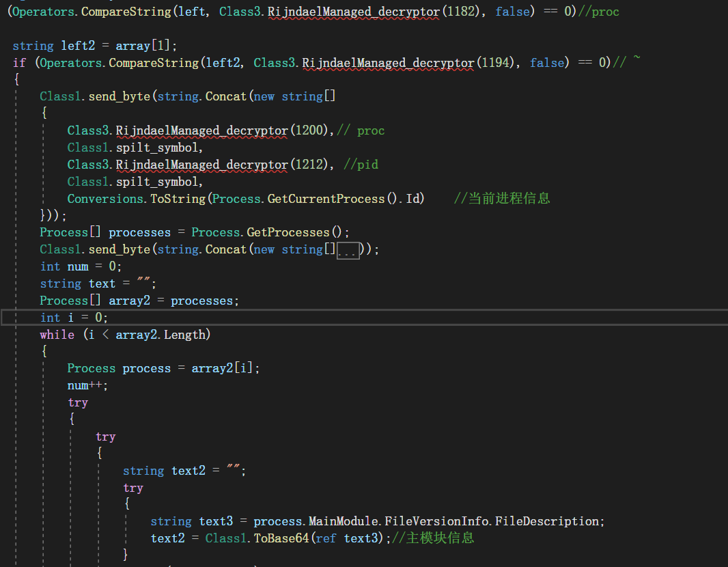
Task: Place cursor on the int i = 0 line
Action: [x=364, y=318]
